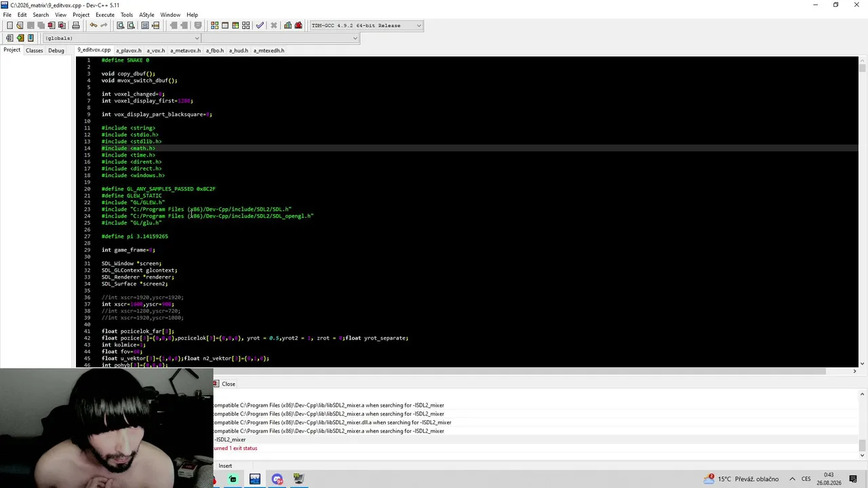The height and width of the screenshot is (488, 868).
Task: Click the Close file toolbar icon
Action: 51,26
